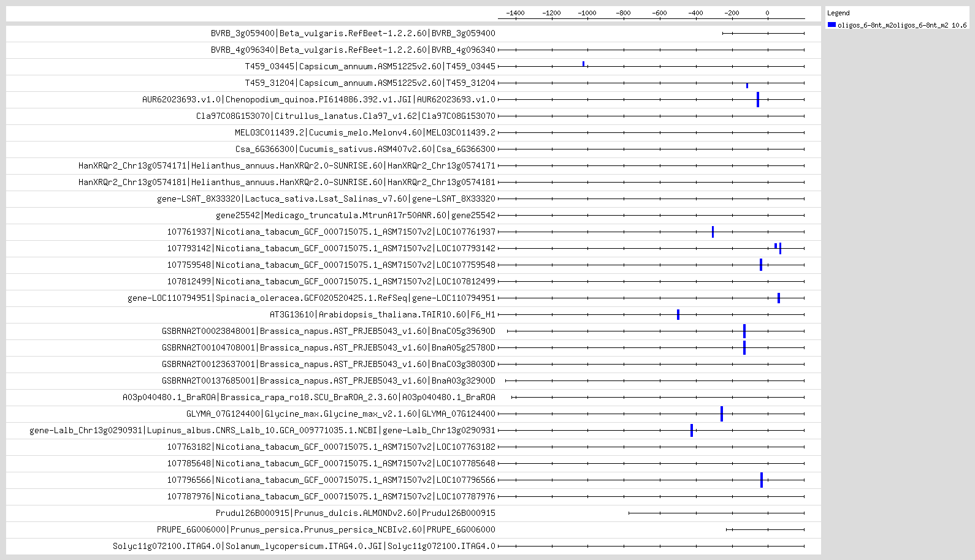Screen dimensions: 975x560
Task: Select the BVRB_4g096340 Beta_vulgaris sequence label
Action: (x=353, y=50)
